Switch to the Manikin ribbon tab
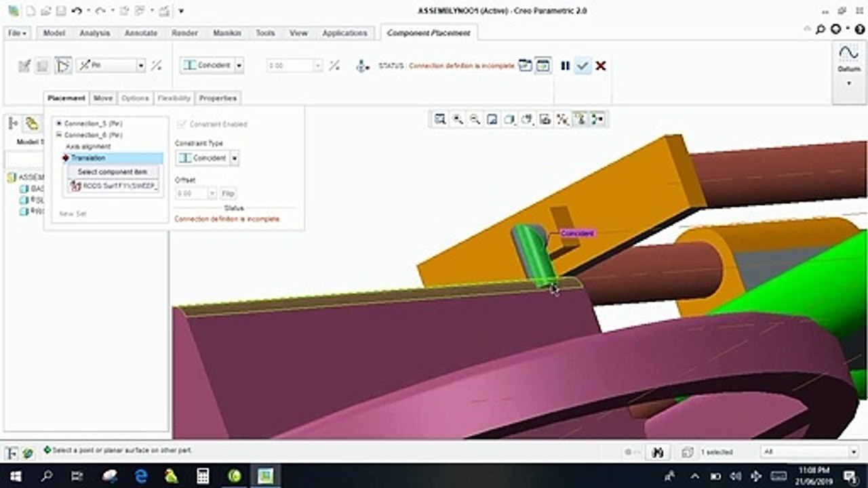 pos(227,33)
